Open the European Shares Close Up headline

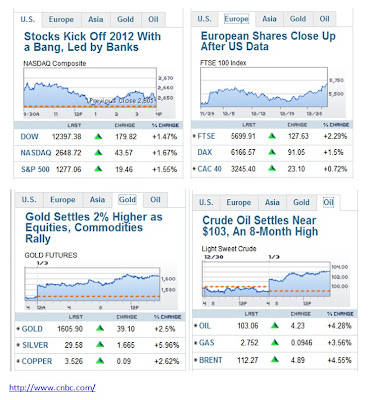[268, 41]
